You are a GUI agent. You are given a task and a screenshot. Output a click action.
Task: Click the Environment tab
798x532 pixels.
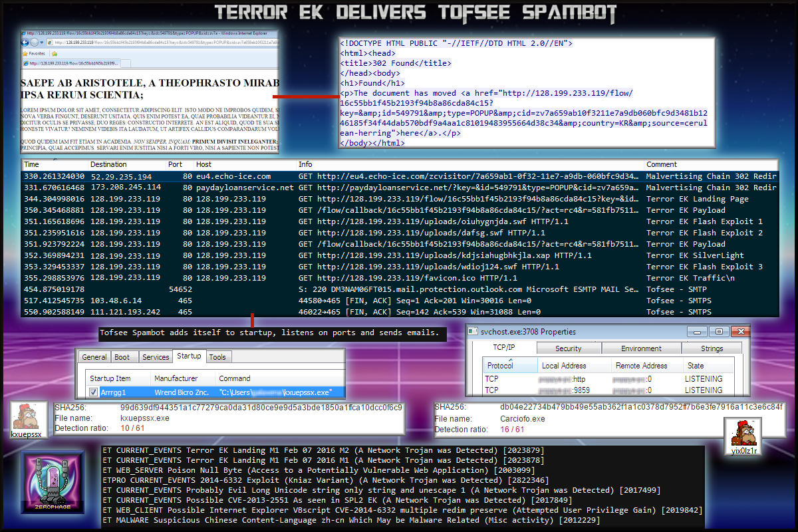click(641, 348)
